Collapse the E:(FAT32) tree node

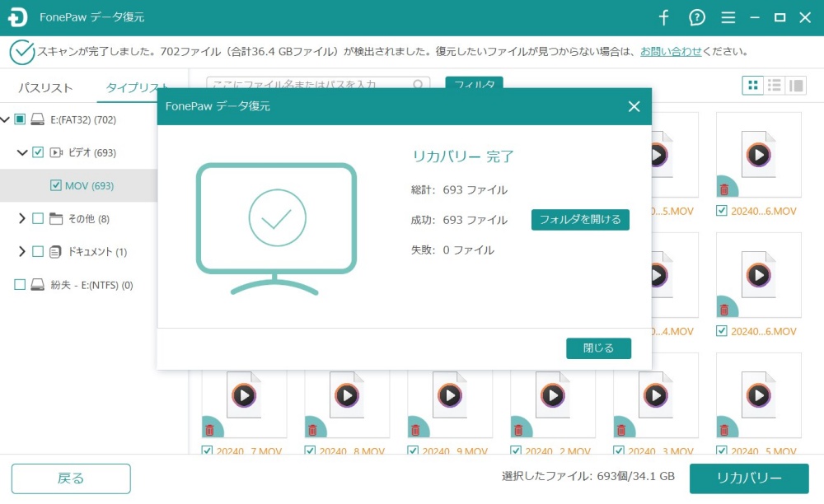(x=5, y=119)
